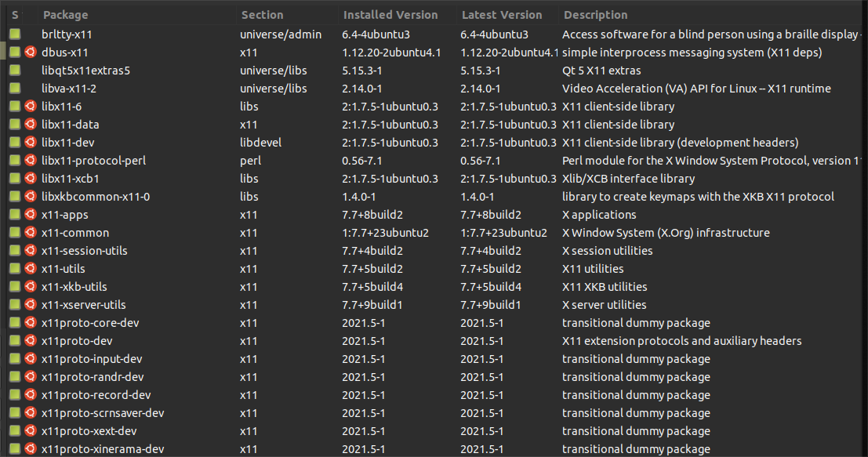Click the Ubuntu icon next to x11-xkb-utils

pyautogui.click(x=31, y=287)
